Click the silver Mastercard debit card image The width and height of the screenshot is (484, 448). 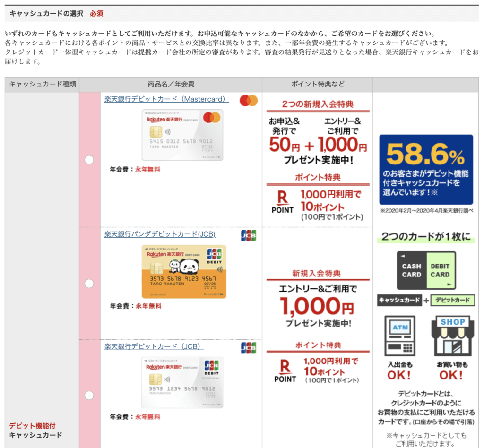coord(182,135)
